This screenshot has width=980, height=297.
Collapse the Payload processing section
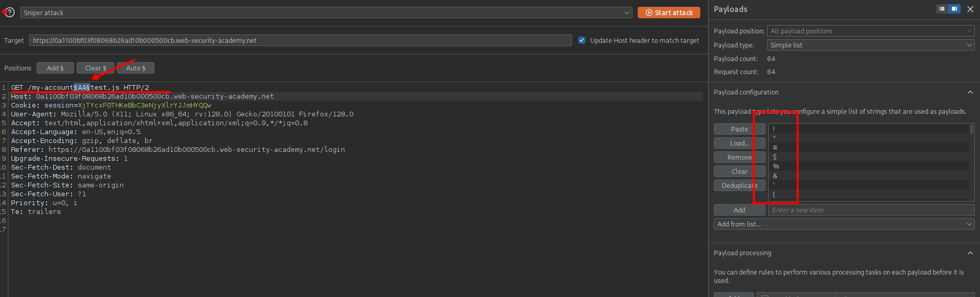pos(970,253)
